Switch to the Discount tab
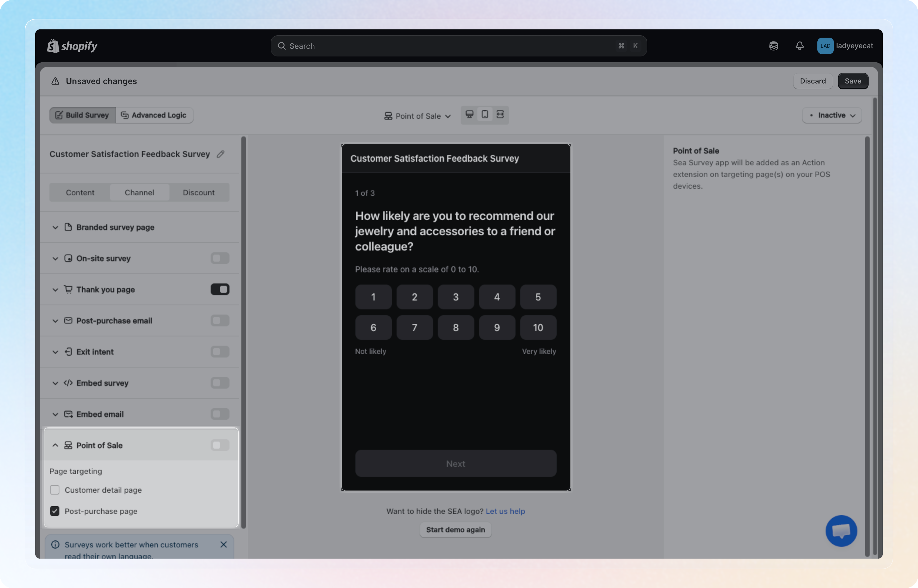The height and width of the screenshot is (588, 918). click(199, 193)
